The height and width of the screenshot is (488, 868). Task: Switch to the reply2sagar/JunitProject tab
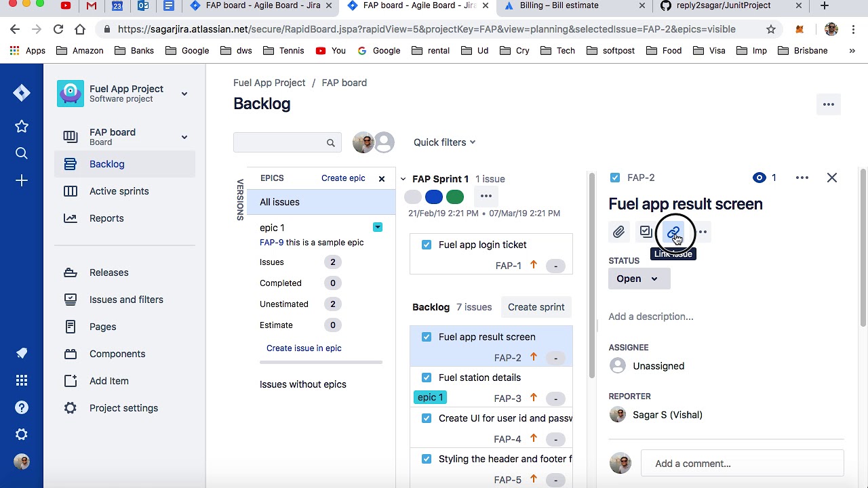[732, 6]
